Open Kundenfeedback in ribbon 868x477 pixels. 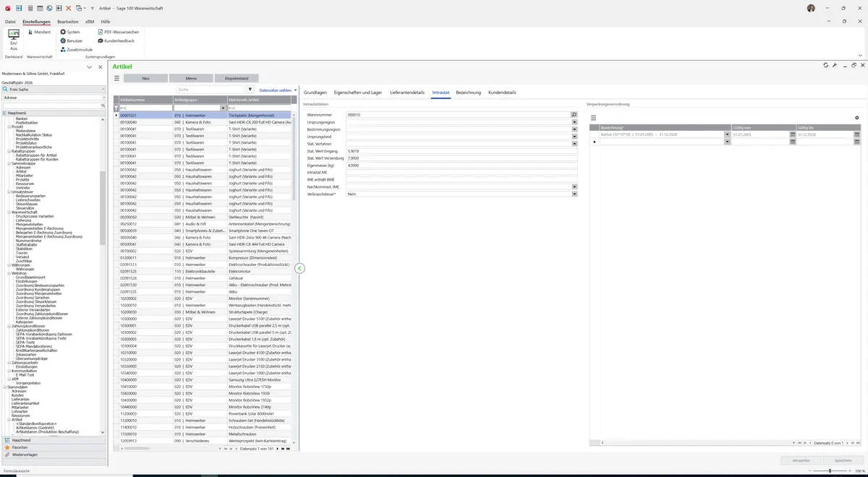pos(116,40)
